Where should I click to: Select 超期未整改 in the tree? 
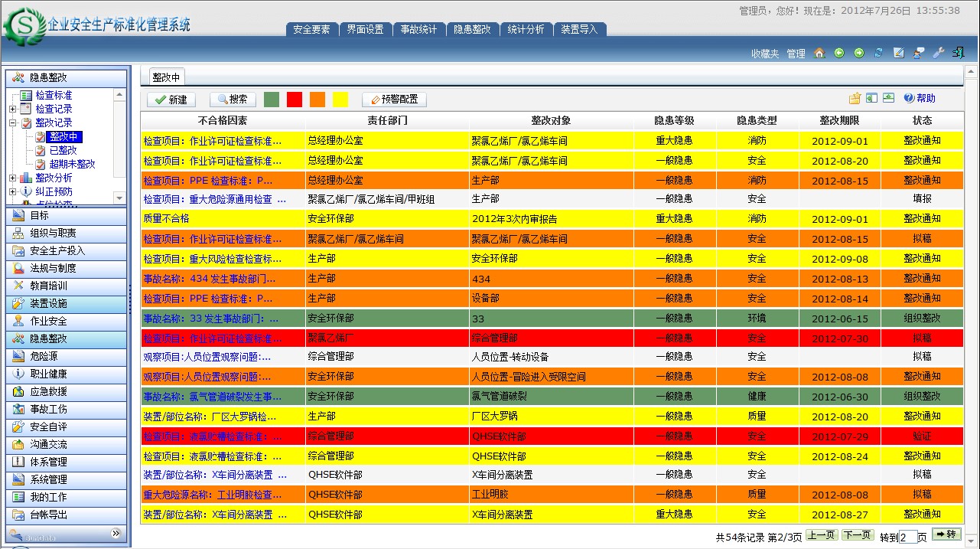point(72,165)
